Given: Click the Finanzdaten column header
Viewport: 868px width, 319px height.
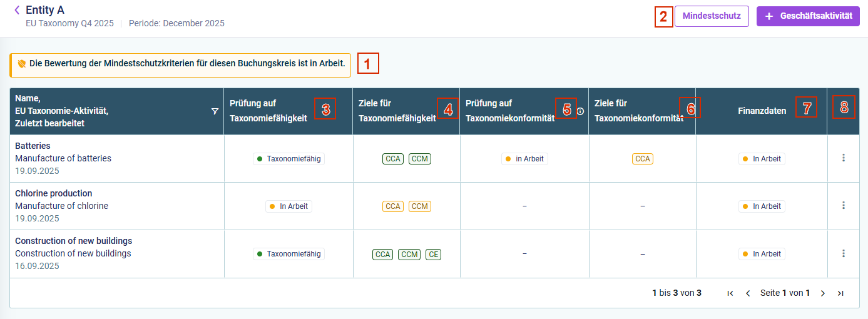Looking at the screenshot, I should tap(762, 111).
